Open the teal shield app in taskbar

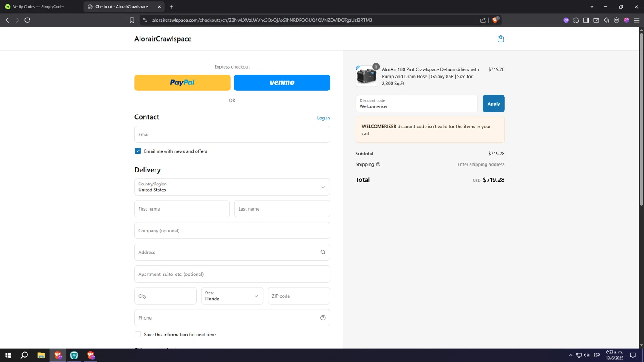[x=74, y=355]
